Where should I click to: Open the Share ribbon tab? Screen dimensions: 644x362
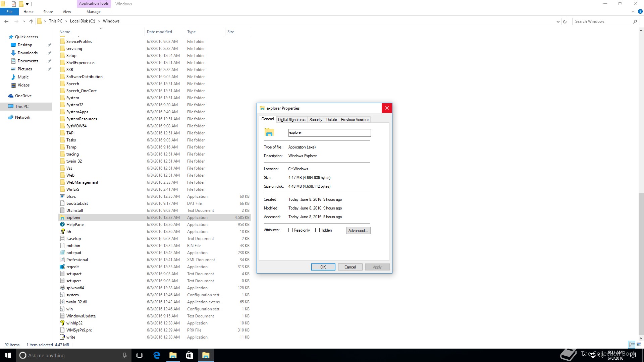48,12
